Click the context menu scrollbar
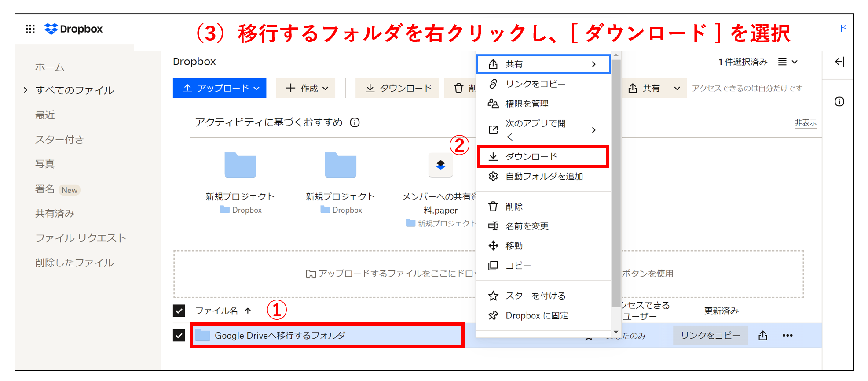868x381 pixels. point(616,183)
